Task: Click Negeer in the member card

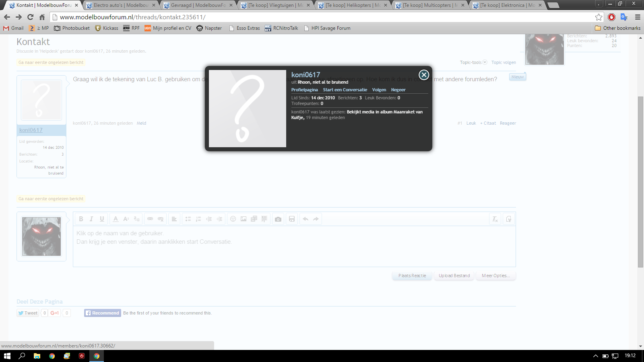Action: tap(398, 90)
